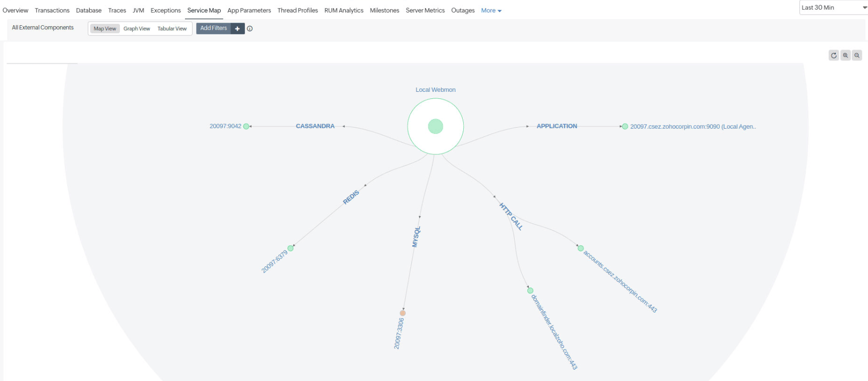Click the APPLICATION component label

556,126
